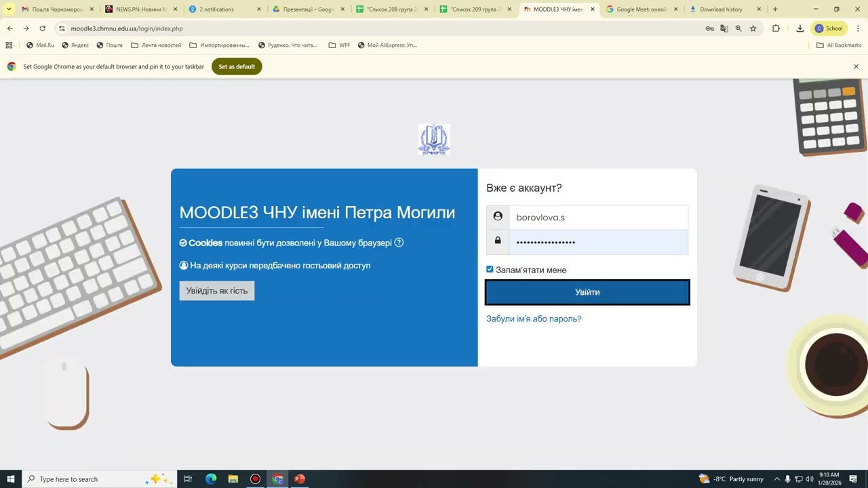868x488 pixels.
Task: Show hidden system tray icons
Action: coord(777,479)
